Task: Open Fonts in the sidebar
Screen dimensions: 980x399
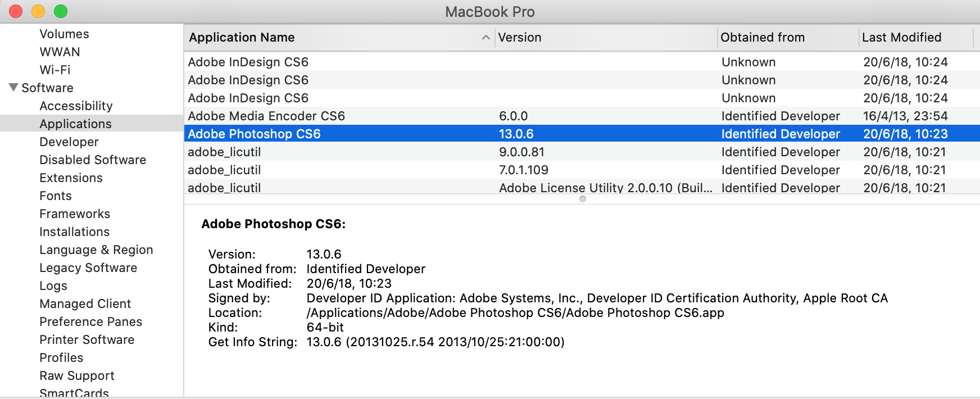Action: tap(56, 196)
